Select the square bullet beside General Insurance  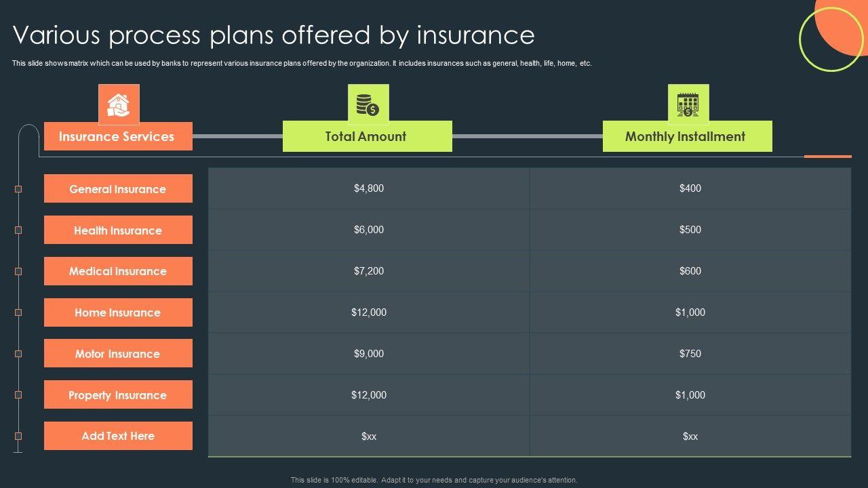click(x=18, y=189)
